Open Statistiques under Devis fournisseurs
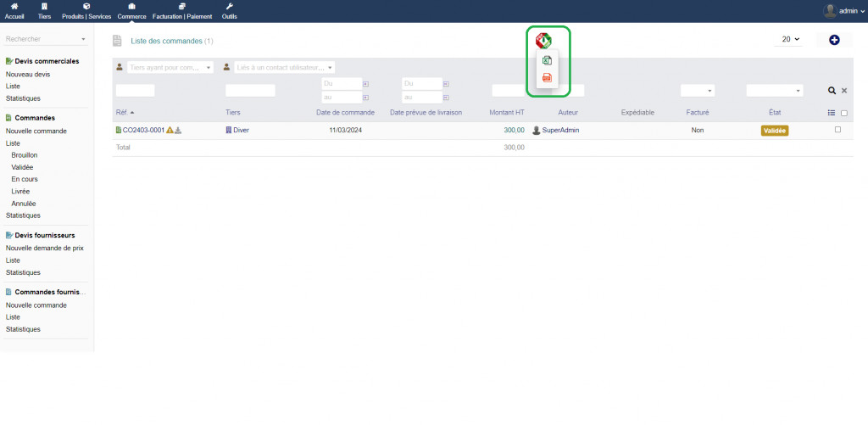This screenshot has height=425, width=868. pyautogui.click(x=23, y=272)
